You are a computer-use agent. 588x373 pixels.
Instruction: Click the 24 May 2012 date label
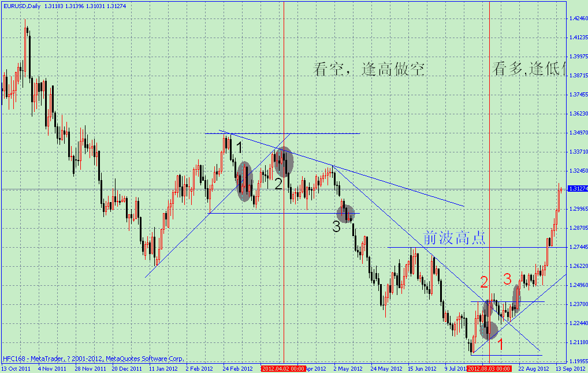point(386,368)
